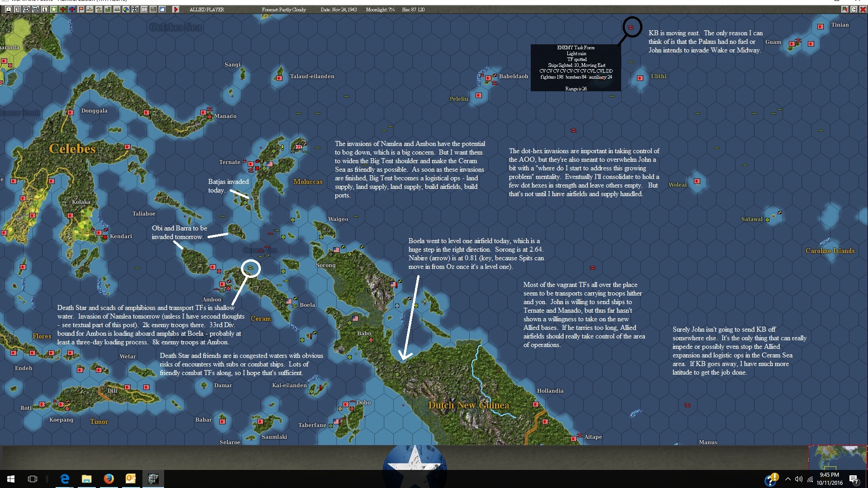Click the 'Ternate' map label
The image size is (868, 488).
[x=230, y=162]
